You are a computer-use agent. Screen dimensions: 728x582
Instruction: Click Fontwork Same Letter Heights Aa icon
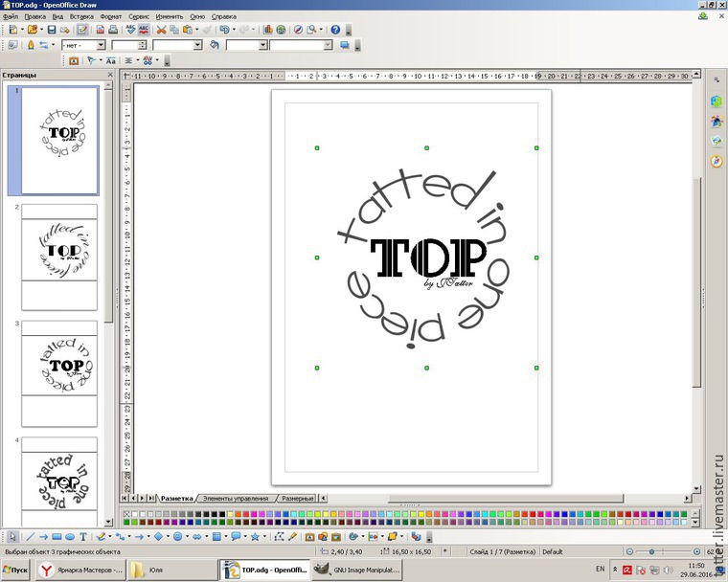110,61
